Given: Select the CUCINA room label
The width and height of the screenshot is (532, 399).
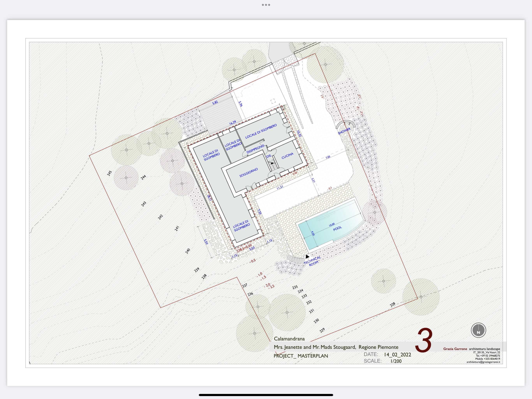Looking at the screenshot, I should 287,156.
